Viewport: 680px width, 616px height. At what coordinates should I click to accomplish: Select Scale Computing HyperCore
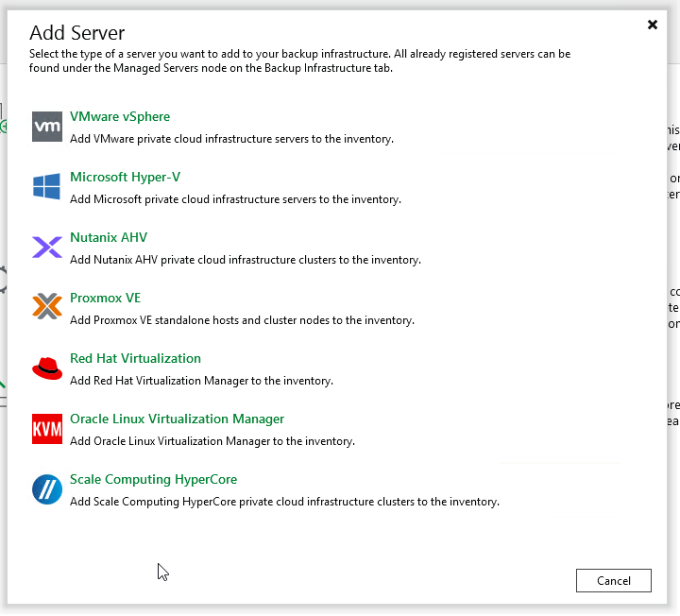point(153,480)
